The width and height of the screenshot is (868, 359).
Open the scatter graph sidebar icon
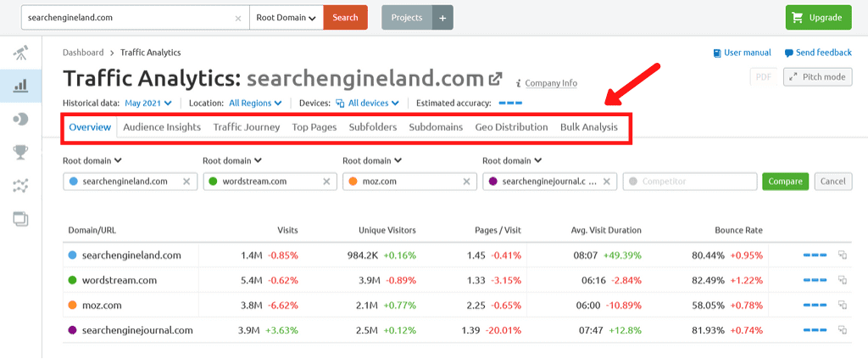click(x=20, y=186)
